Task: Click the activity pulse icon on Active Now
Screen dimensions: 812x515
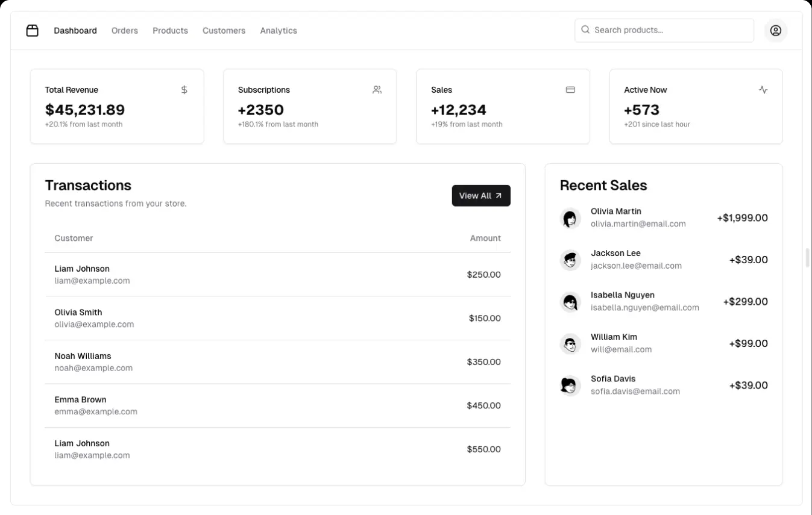Action: click(x=763, y=90)
